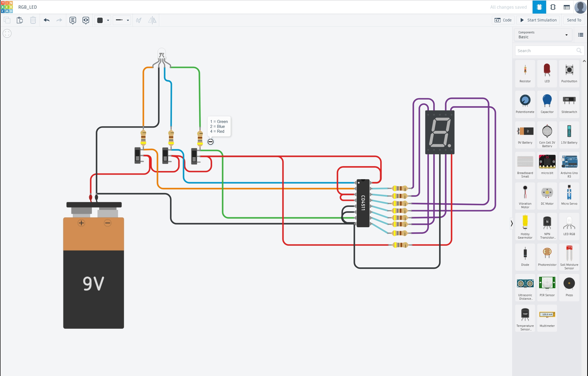Screen dimensions: 588x376
Task: Click zoom to fit icon
Action: tap(7, 33)
